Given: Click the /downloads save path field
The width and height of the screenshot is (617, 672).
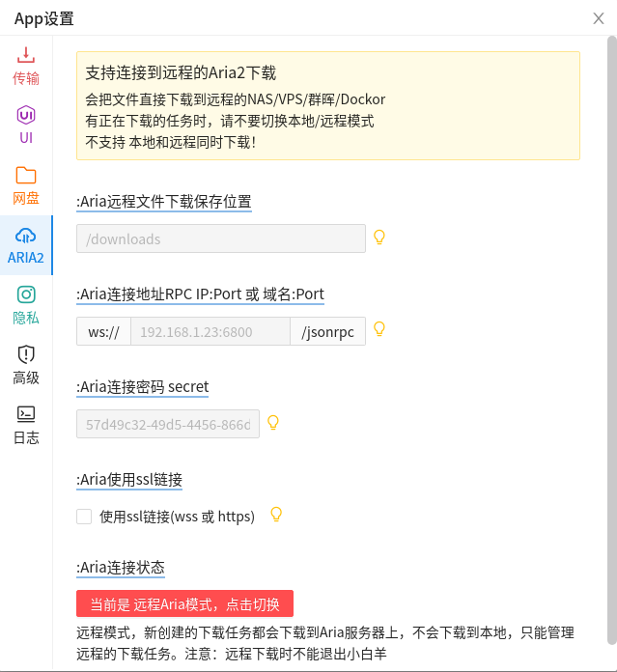Looking at the screenshot, I should pyautogui.click(x=221, y=238).
